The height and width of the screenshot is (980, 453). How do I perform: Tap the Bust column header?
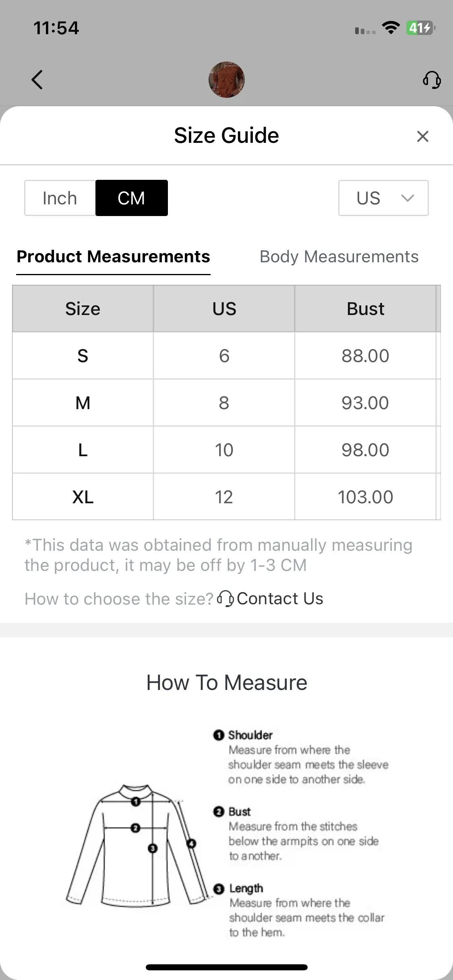pos(365,309)
